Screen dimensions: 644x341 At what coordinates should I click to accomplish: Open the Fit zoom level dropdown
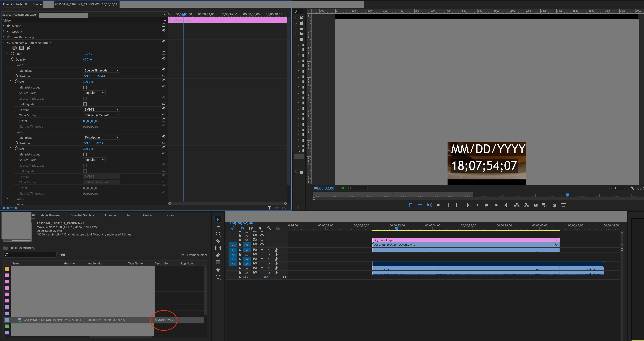(x=358, y=188)
